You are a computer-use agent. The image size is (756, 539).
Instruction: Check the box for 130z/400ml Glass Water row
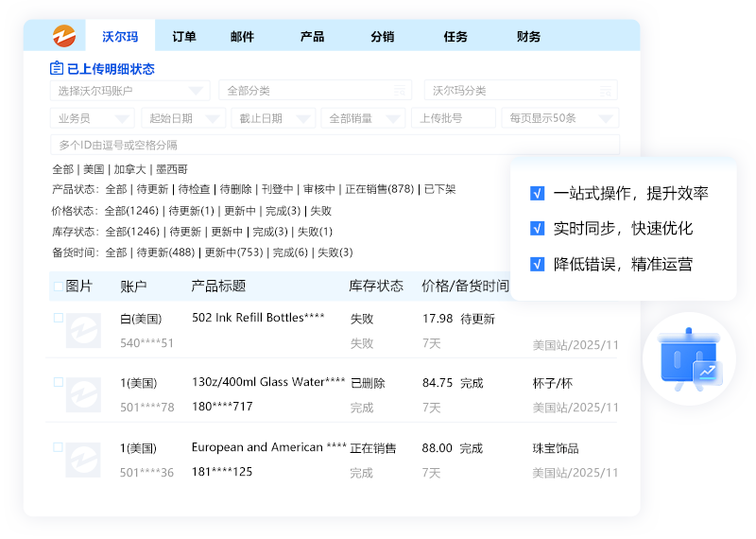(59, 383)
